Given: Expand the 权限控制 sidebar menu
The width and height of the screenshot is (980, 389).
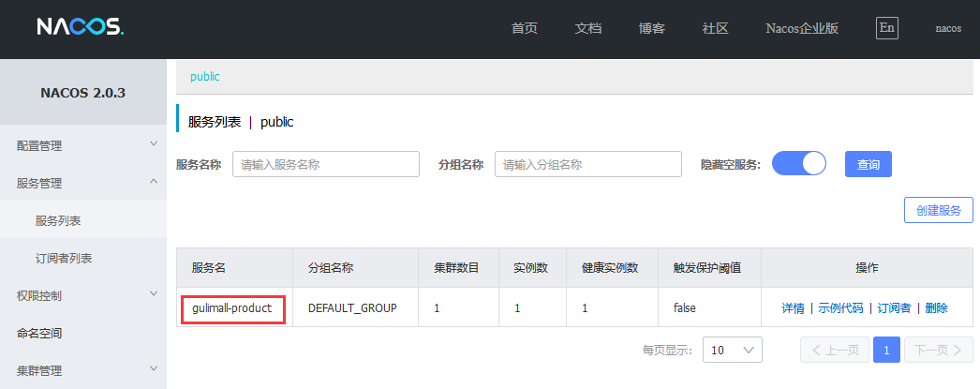Looking at the screenshot, I should [x=83, y=295].
